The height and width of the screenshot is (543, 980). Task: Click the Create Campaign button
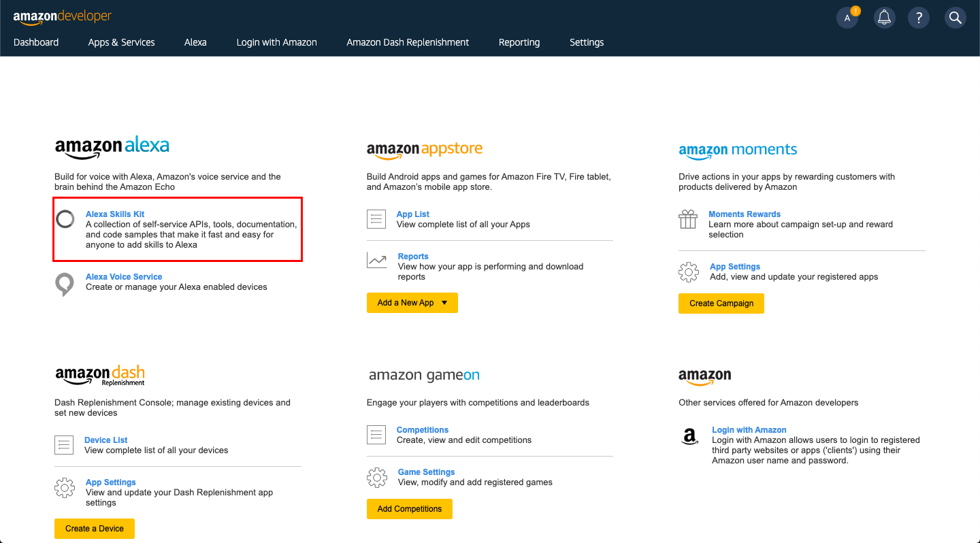point(721,303)
